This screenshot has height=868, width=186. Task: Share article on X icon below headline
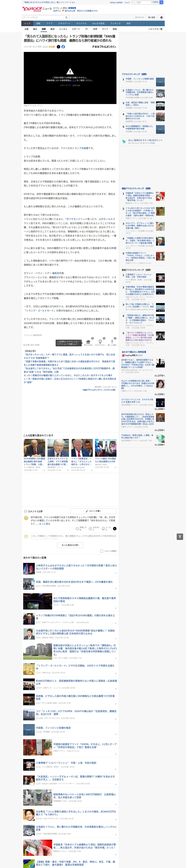58,47
